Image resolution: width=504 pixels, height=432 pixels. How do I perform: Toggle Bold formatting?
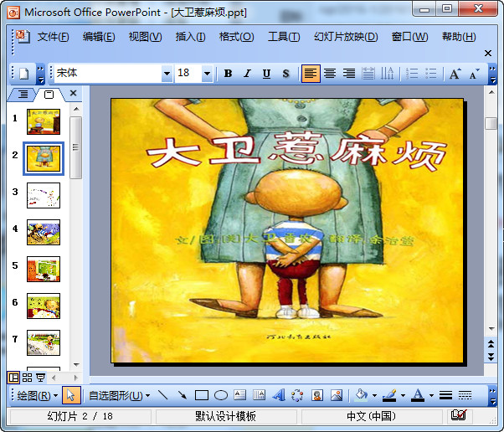click(x=228, y=74)
